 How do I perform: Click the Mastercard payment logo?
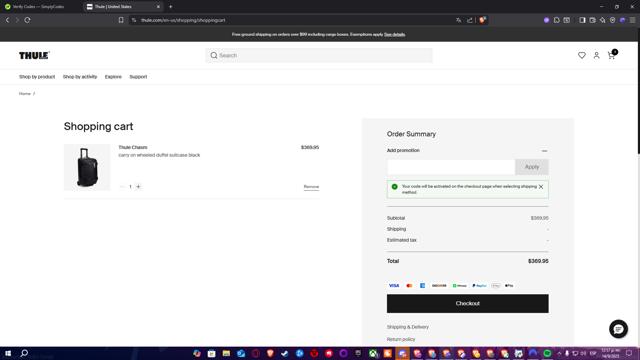(x=409, y=286)
